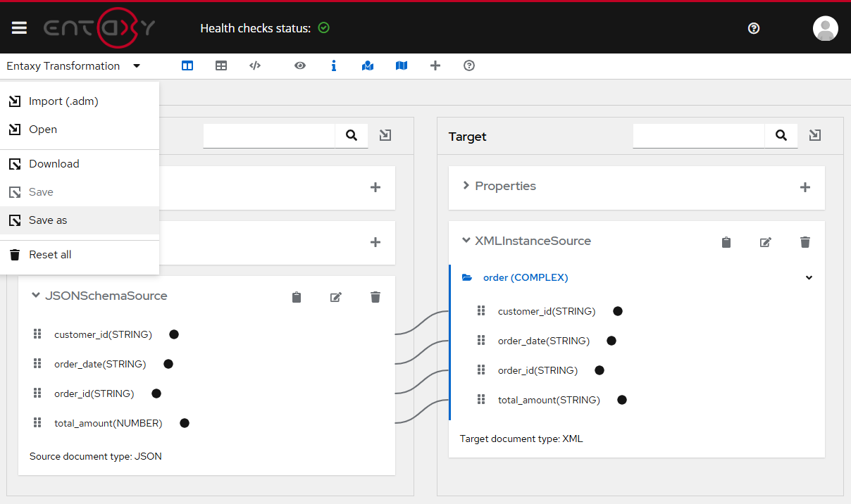Click the clipboard icon of XMLInstanceSource

coord(726,242)
